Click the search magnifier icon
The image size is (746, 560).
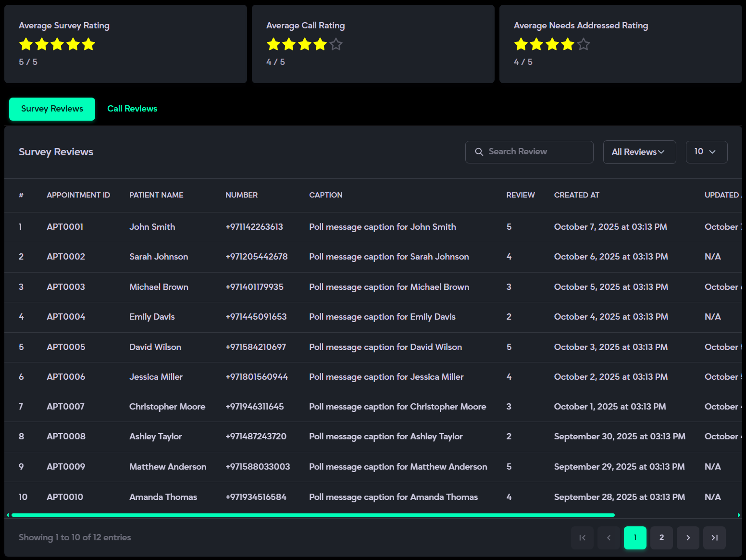click(479, 152)
